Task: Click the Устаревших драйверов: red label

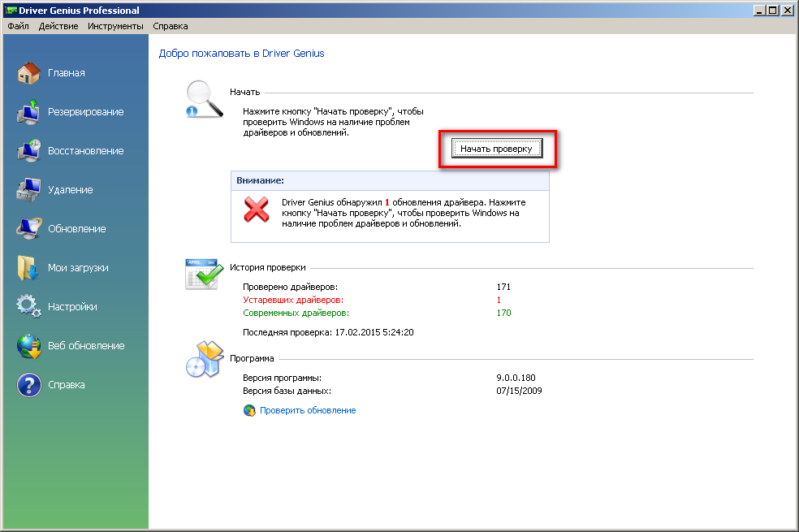Action: click(x=293, y=301)
